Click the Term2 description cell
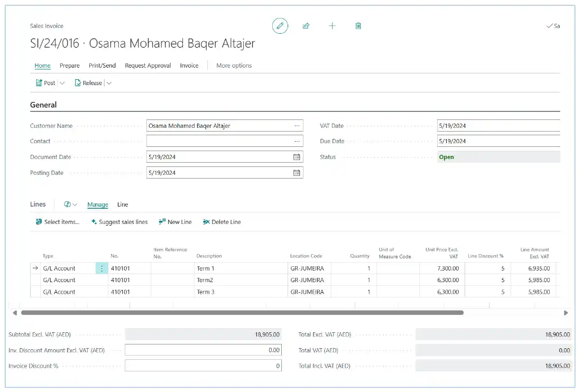This screenshot has width=581, height=392. click(x=241, y=280)
